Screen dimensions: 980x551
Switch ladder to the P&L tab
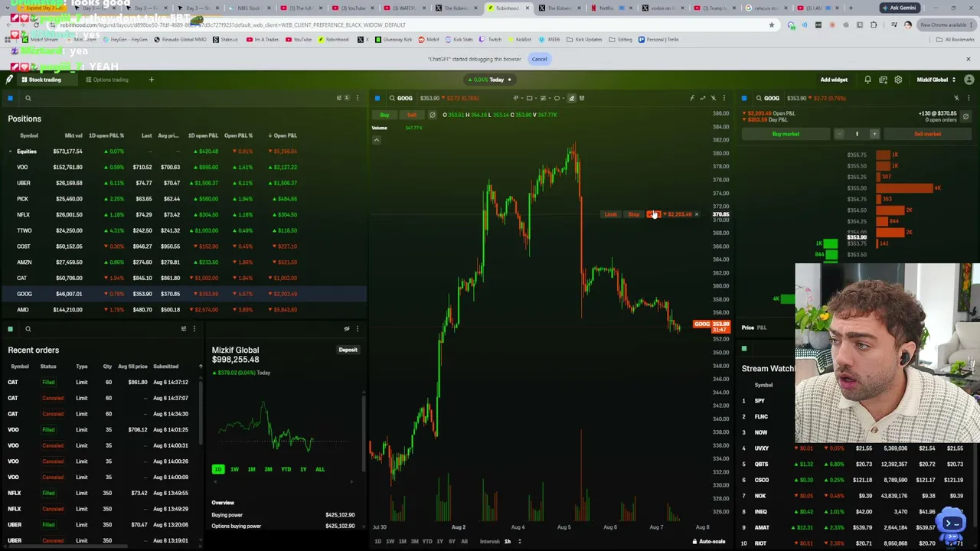coord(762,328)
